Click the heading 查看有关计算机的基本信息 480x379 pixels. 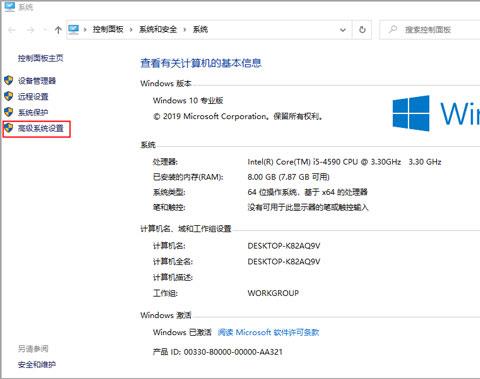tap(201, 63)
